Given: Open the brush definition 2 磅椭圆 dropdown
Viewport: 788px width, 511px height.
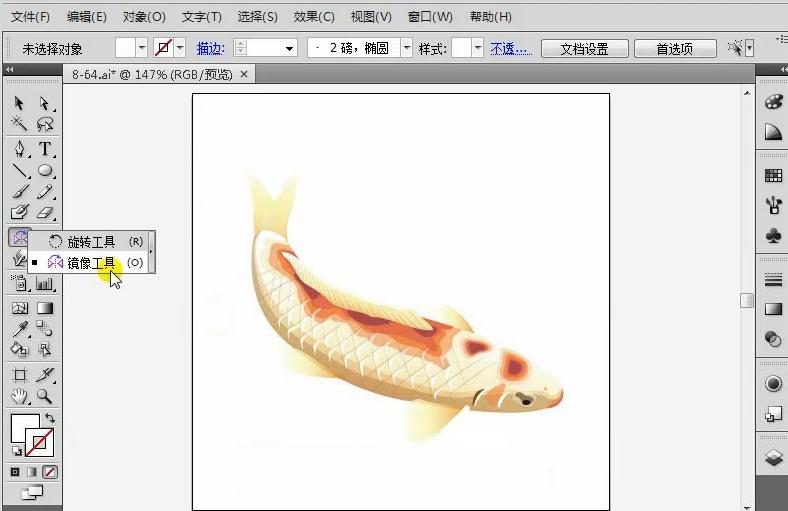Looking at the screenshot, I should click(406, 48).
